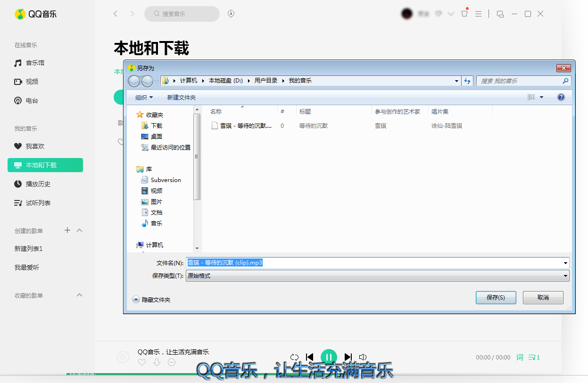Click the 保存(S) button
The image size is (588, 383).
pyautogui.click(x=496, y=297)
